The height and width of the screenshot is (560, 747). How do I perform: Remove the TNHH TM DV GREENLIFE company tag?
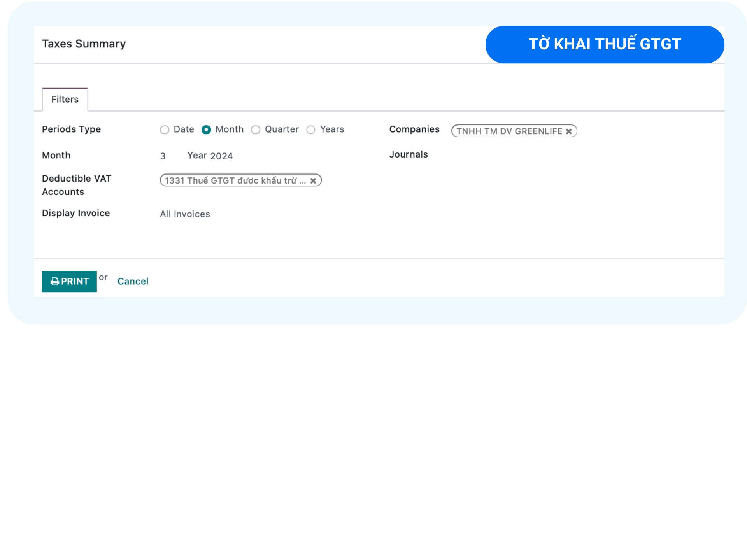(x=569, y=131)
